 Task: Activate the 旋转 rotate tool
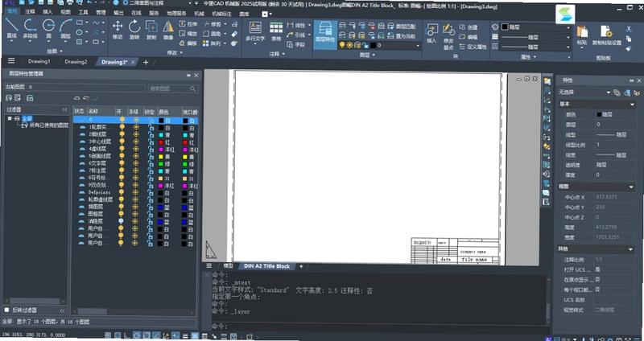(x=134, y=30)
